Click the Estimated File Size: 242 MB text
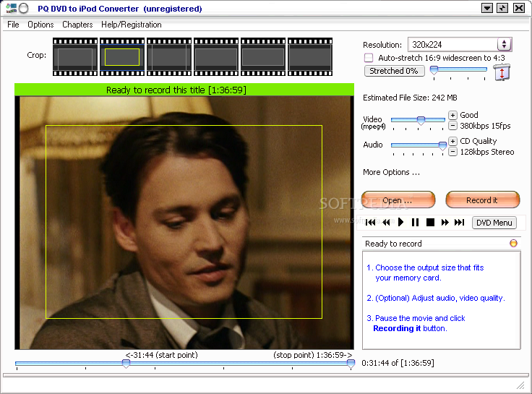This screenshot has width=532, height=394. pos(410,98)
